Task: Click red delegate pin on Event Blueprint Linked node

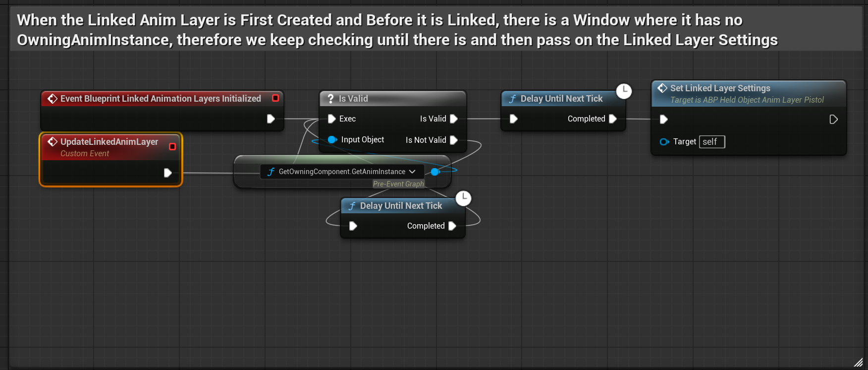Action: pyautogui.click(x=275, y=98)
